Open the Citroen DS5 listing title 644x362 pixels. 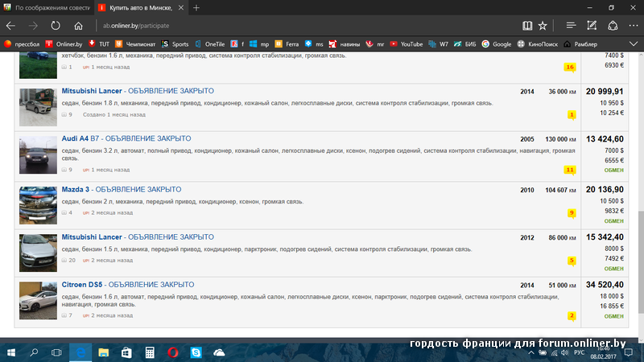click(x=128, y=285)
